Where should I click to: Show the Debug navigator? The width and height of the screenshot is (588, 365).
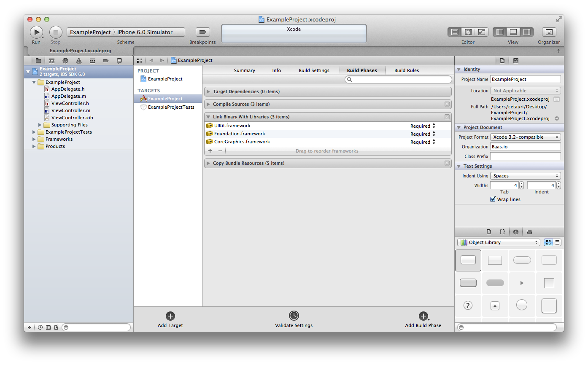coord(92,61)
